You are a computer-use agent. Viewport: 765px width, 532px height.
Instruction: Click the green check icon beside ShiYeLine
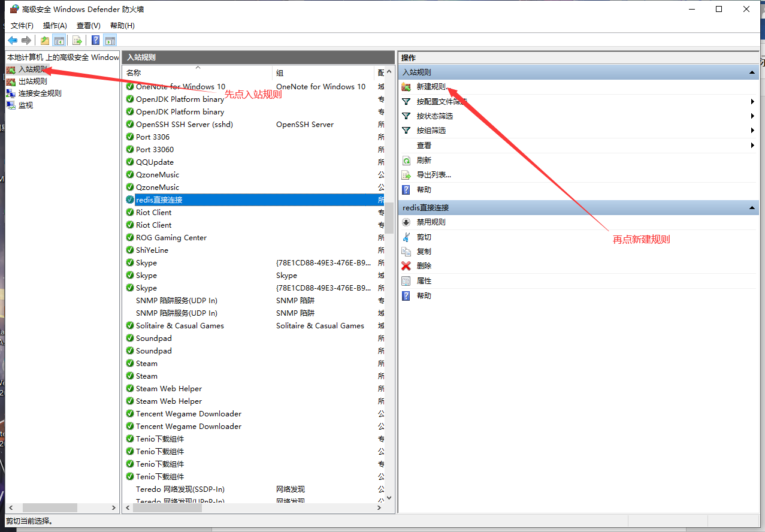pos(130,250)
